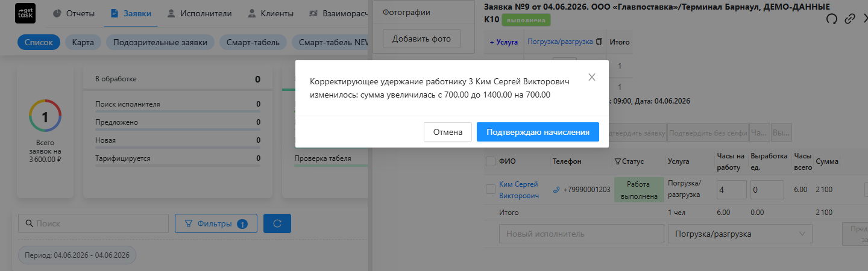Open the Ким Сергей Викторович worker link
Viewport: 868px width, 271px height.
point(519,190)
